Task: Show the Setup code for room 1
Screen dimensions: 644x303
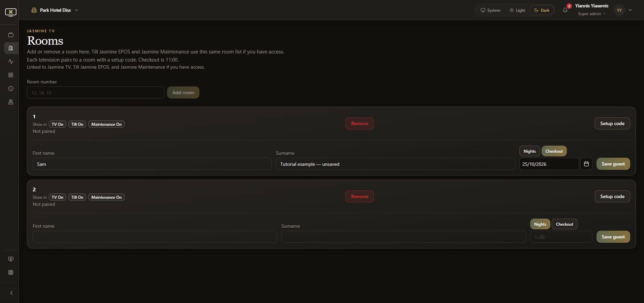Action: click(x=612, y=123)
